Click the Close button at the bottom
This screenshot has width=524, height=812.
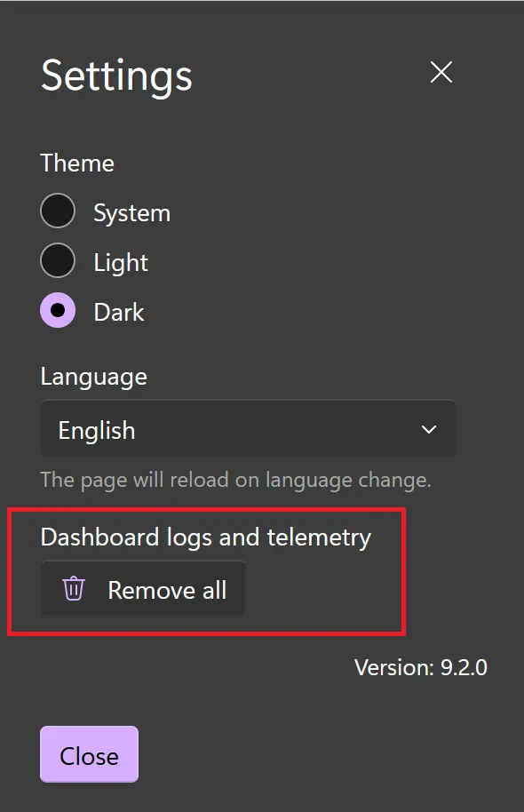pyautogui.click(x=88, y=755)
